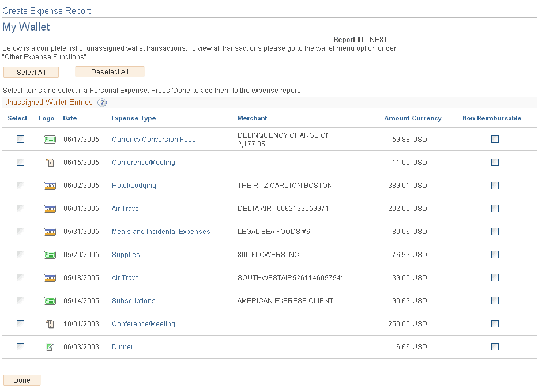Mark the Hotel/Lodging entry as Non-Reimbursable

pyautogui.click(x=495, y=185)
